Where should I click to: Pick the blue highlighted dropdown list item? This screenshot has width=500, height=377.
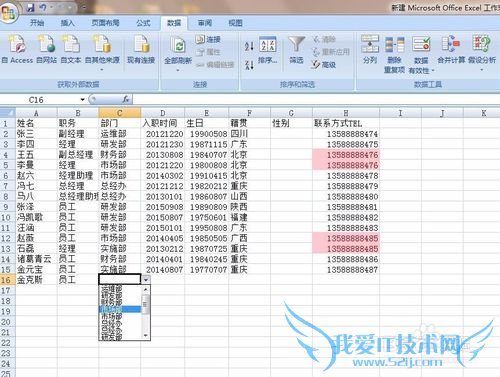(120, 309)
